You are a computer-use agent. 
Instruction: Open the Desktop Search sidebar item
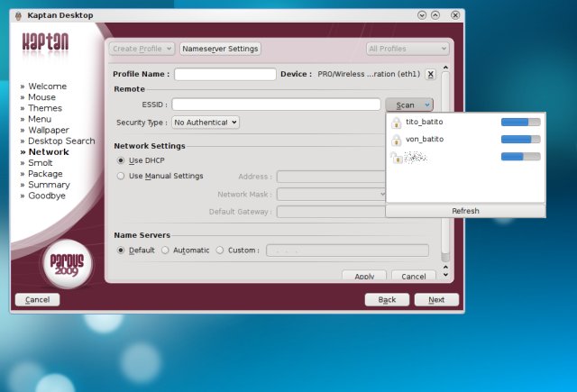[61, 141]
